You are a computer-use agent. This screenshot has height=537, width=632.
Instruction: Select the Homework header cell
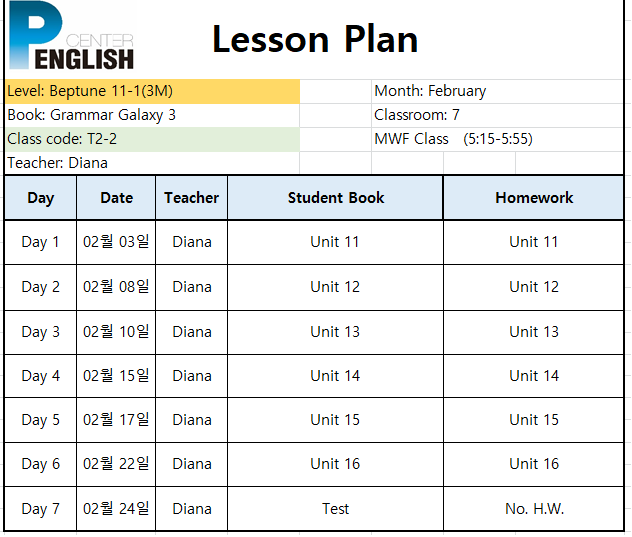click(x=534, y=198)
